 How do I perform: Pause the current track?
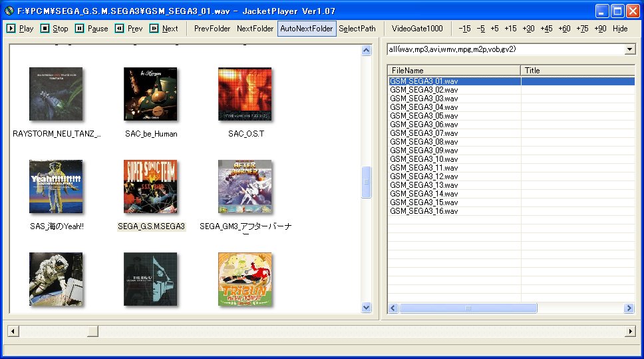(92, 29)
